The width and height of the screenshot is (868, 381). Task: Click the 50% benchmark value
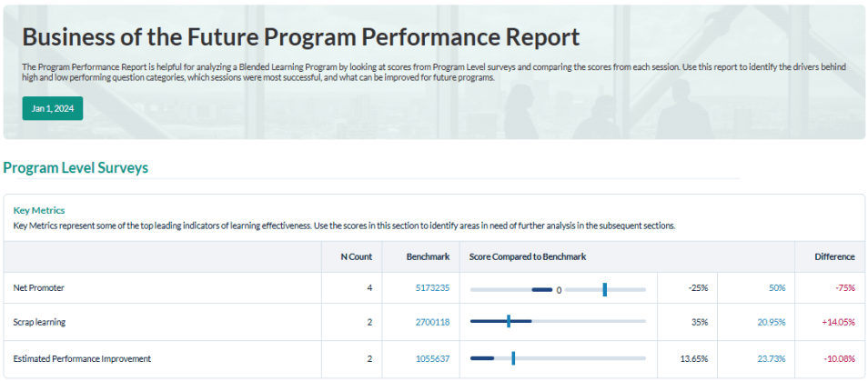point(776,287)
